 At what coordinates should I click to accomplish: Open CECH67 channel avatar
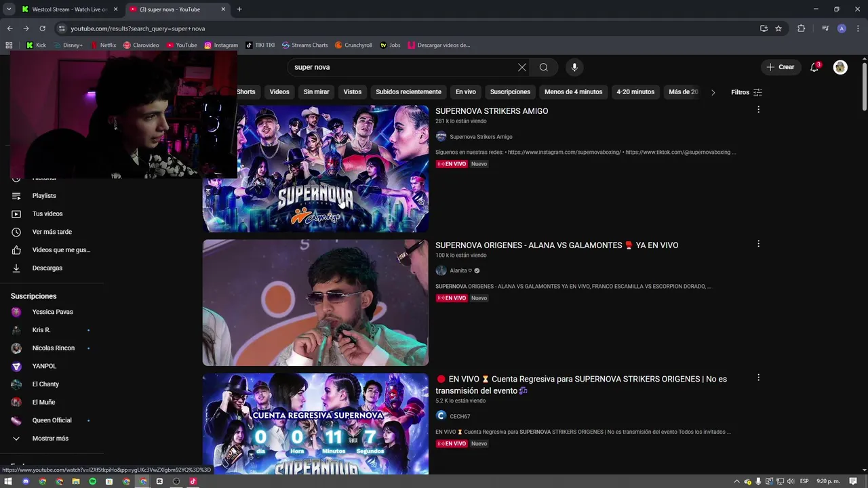click(x=441, y=415)
